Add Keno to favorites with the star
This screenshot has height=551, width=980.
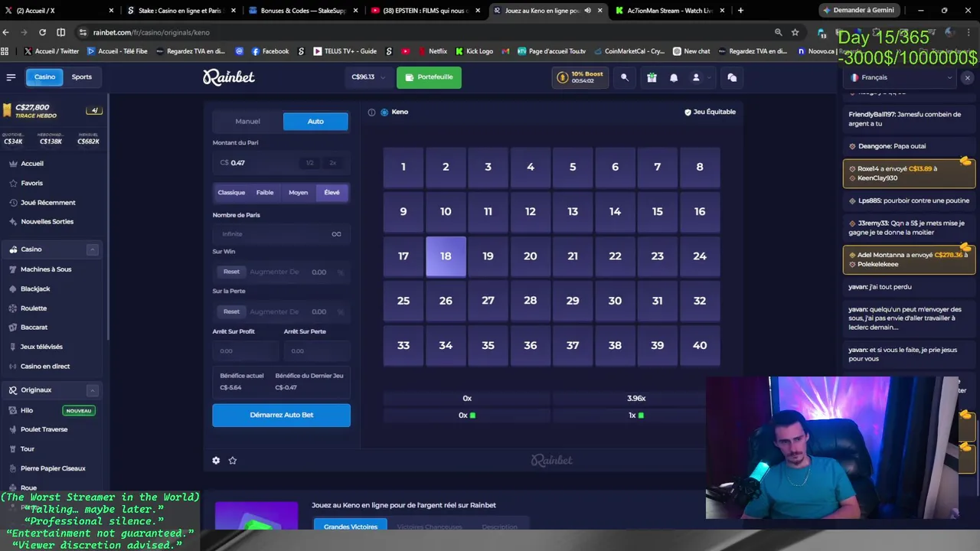click(x=233, y=460)
